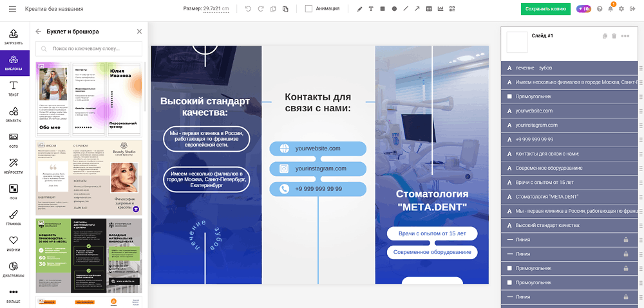Select the pencil drawing tool
644x308 pixels.
(360, 8)
